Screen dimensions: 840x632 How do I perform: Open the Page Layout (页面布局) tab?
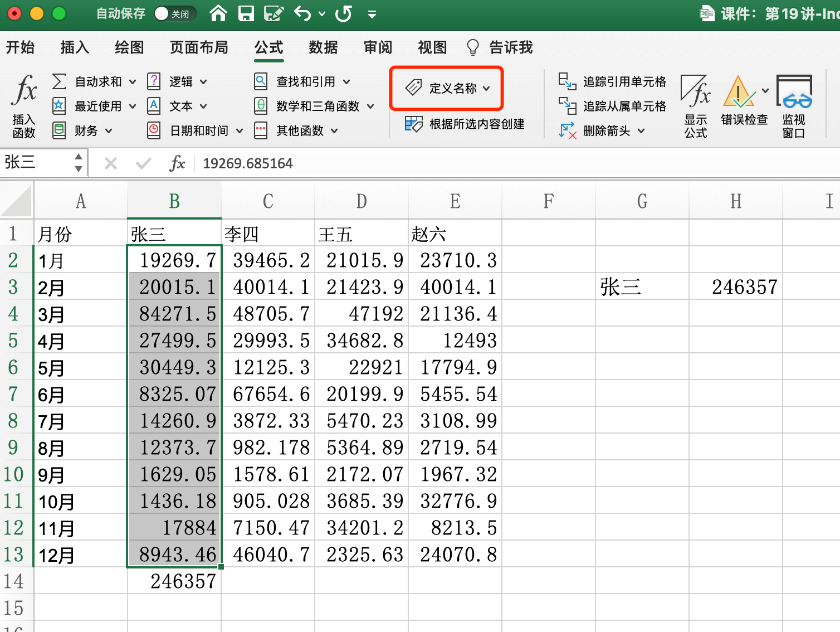pos(199,47)
